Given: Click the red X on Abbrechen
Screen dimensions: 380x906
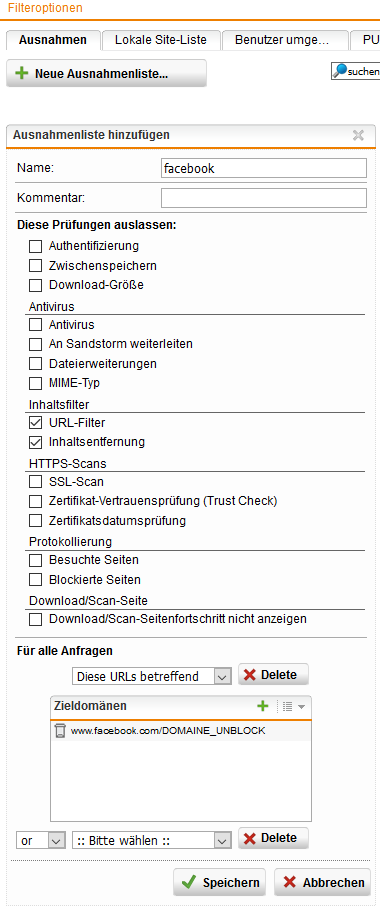Looking at the screenshot, I should 290,882.
